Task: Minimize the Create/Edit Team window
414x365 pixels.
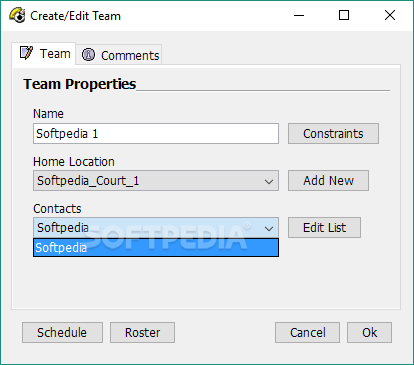Action: (299, 15)
